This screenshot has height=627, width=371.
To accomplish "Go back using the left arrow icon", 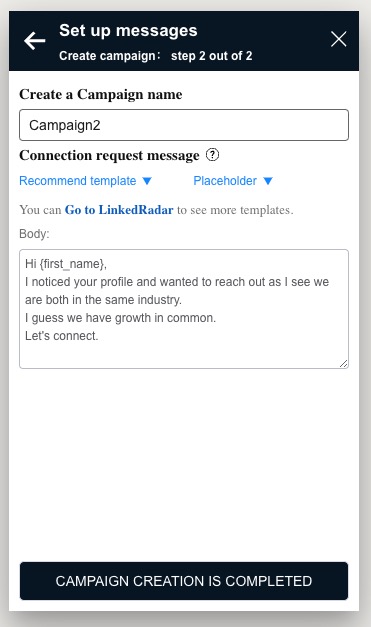I will coord(34,40).
